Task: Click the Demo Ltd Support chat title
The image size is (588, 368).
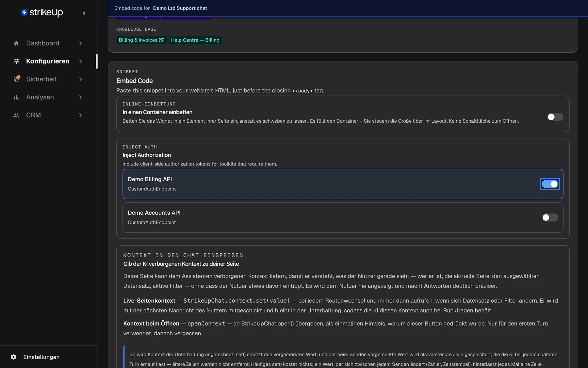Action: tap(180, 8)
